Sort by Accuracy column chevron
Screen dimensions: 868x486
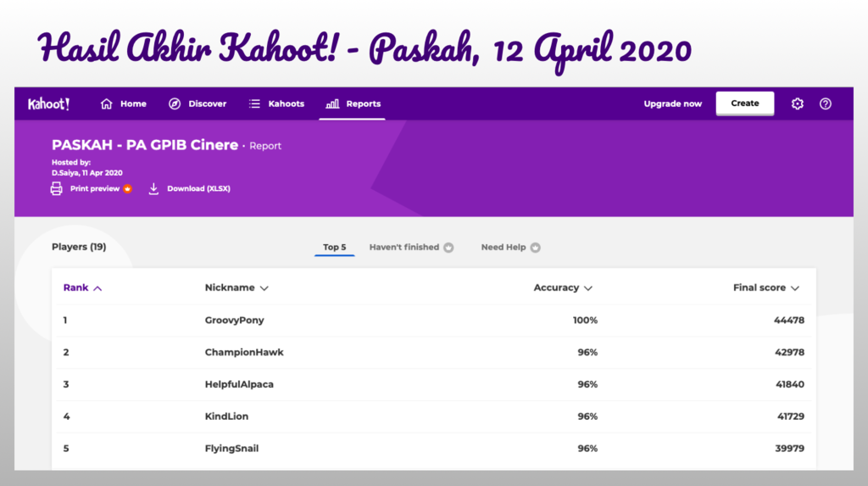point(588,288)
